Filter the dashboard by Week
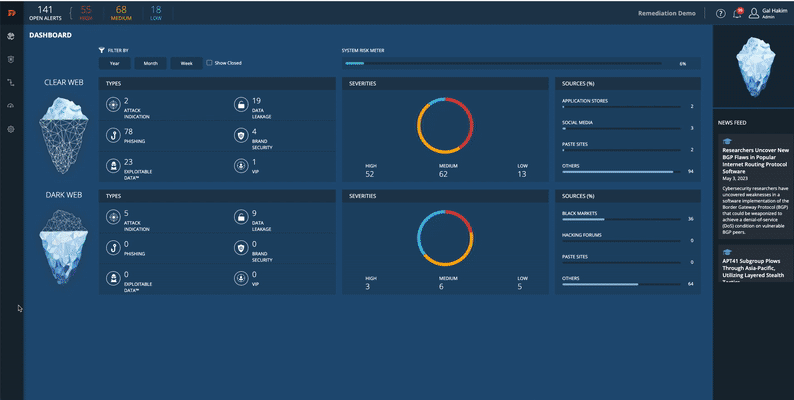This screenshot has height=400, width=794. (185, 63)
